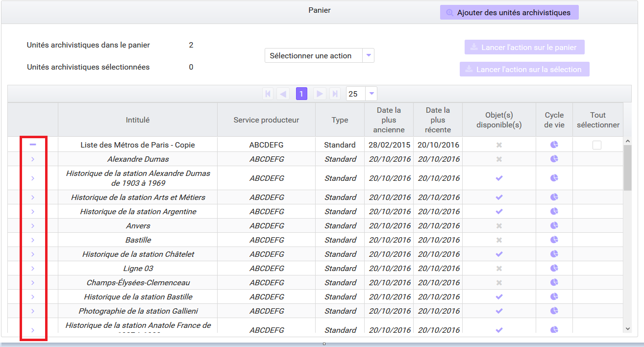Click the table vertical scrollbar thumb
644x347 pixels.
[627, 167]
